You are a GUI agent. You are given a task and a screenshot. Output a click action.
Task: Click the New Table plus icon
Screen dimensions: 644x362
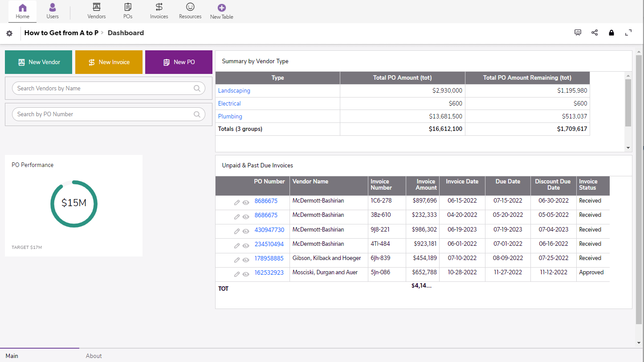(221, 8)
